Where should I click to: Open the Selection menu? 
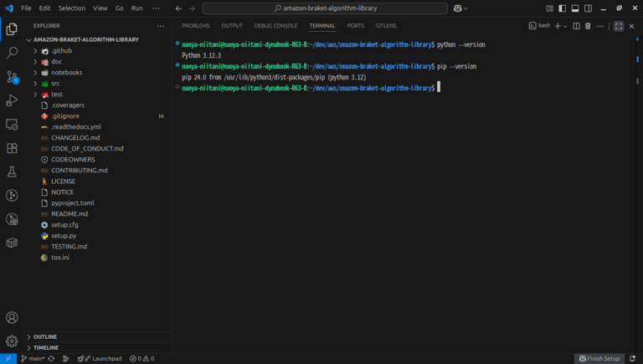click(x=72, y=8)
